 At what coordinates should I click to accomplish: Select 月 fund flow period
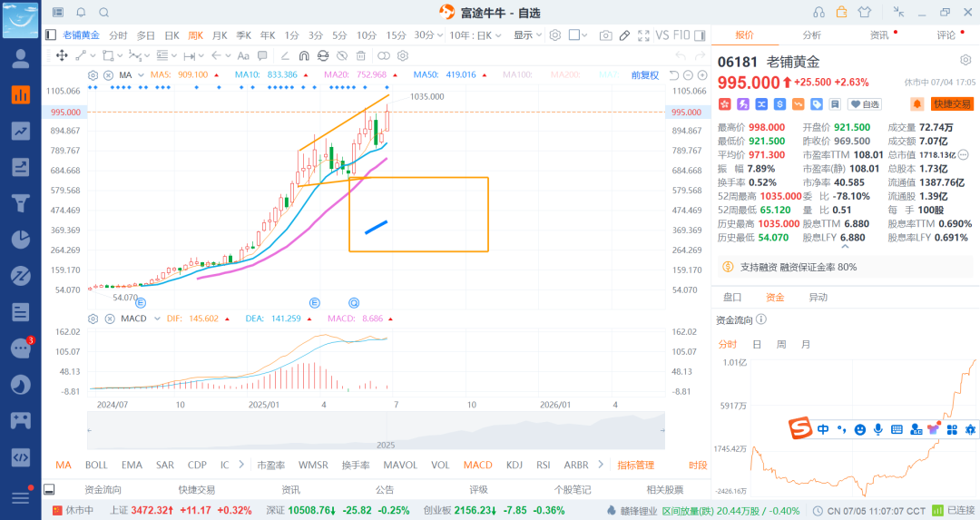click(x=806, y=344)
